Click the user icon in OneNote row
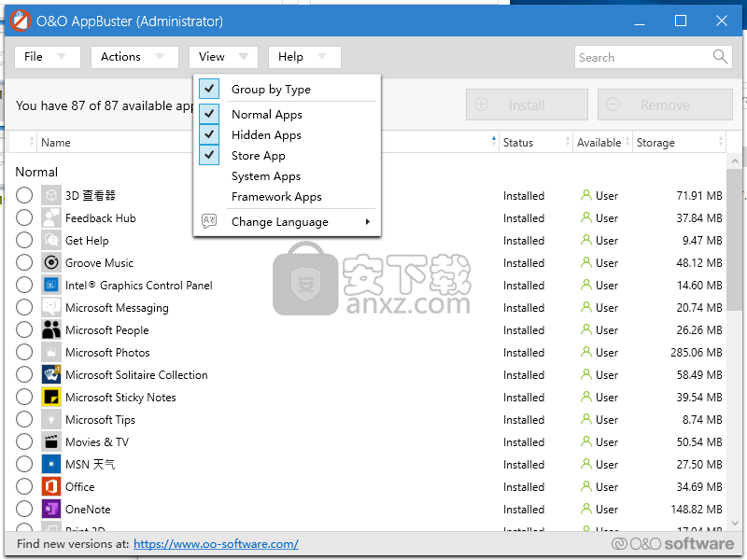 tap(586, 509)
